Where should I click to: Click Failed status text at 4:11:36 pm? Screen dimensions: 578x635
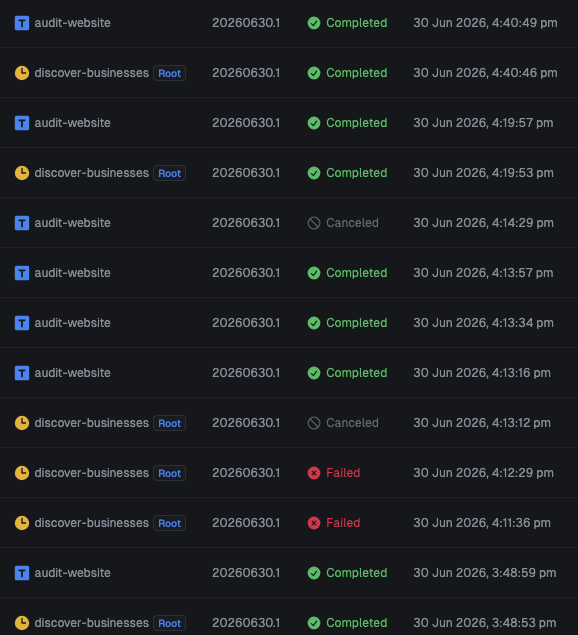[343, 523]
